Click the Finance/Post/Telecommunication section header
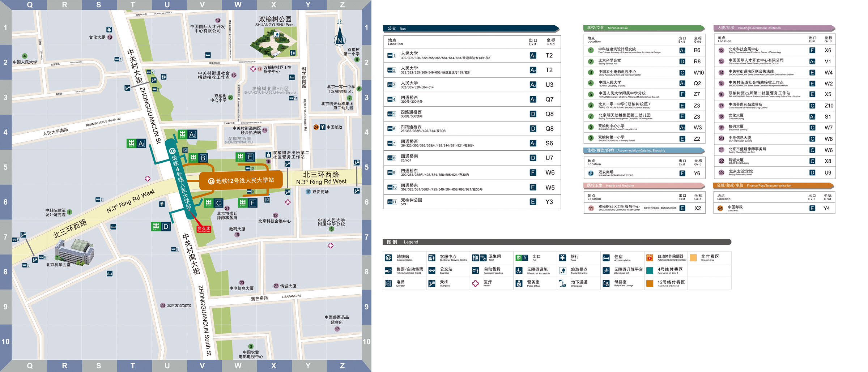The width and height of the screenshot is (868, 372). (774, 185)
